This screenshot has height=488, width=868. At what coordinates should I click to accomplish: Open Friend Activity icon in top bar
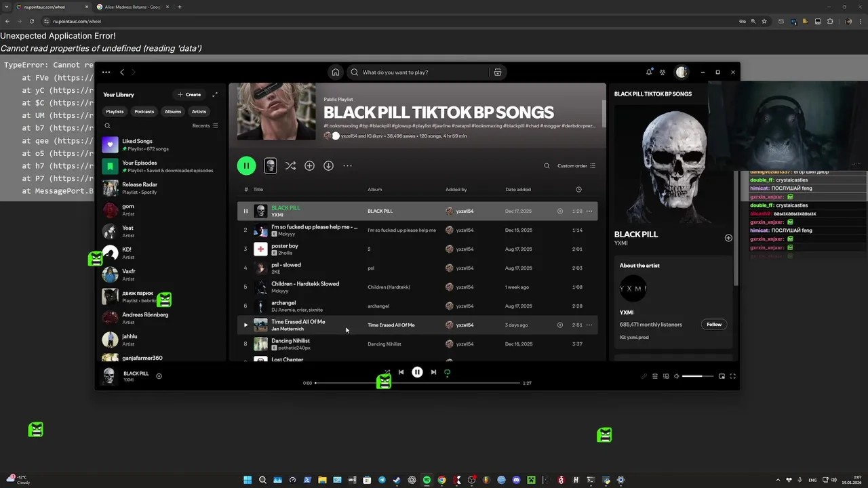pos(663,73)
